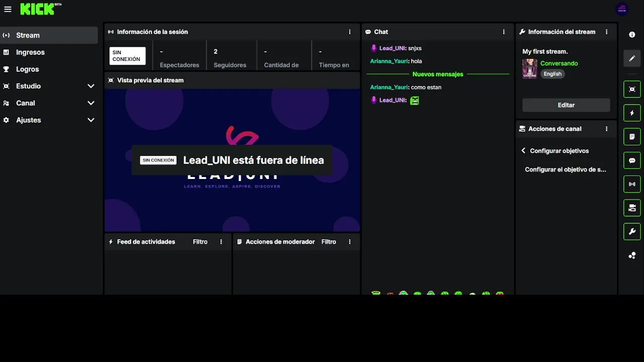Viewport: 644px width, 362px height.
Task: Click the pencil edit-layout icon
Action: pos(632,58)
